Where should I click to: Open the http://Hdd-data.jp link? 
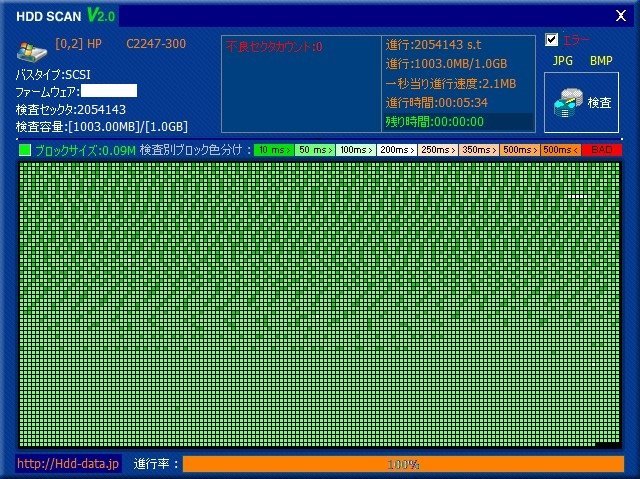pyautogui.click(x=68, y=463)
